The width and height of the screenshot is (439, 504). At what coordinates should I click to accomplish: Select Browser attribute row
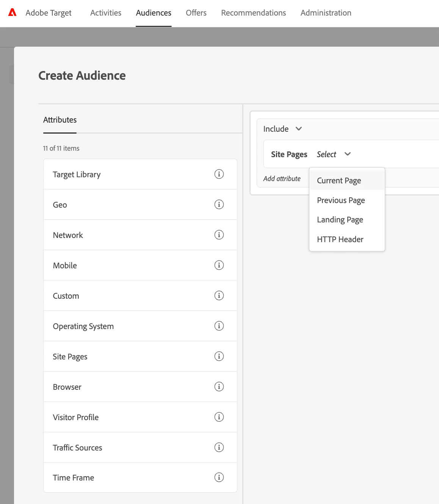point(140,387)
